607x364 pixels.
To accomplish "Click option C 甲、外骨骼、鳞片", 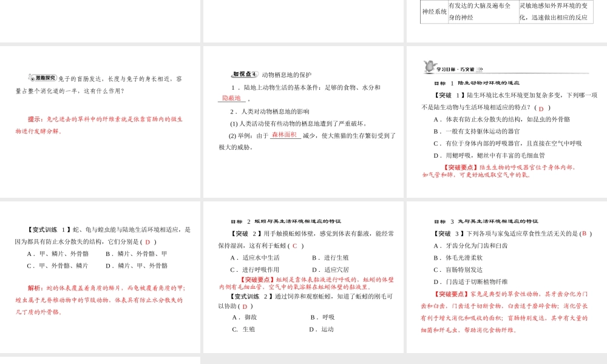I will [58, 266].
